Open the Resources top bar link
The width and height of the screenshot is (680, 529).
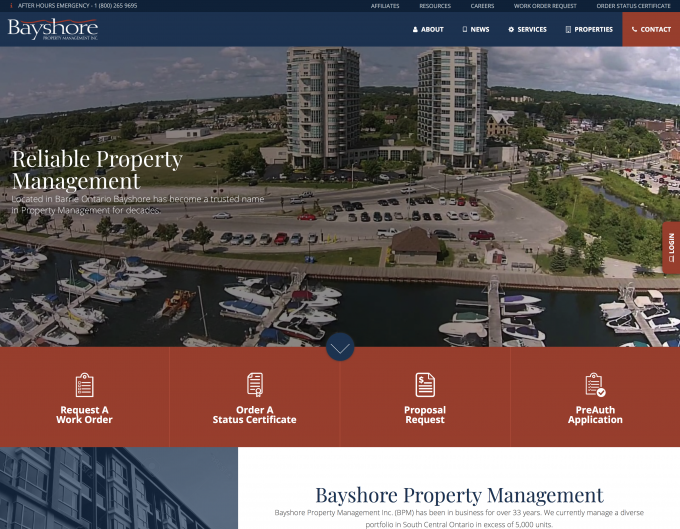[x=435, y=6]
